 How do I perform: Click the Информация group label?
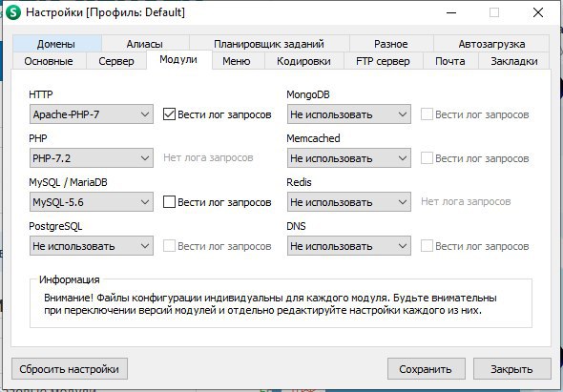coord(70,279)
